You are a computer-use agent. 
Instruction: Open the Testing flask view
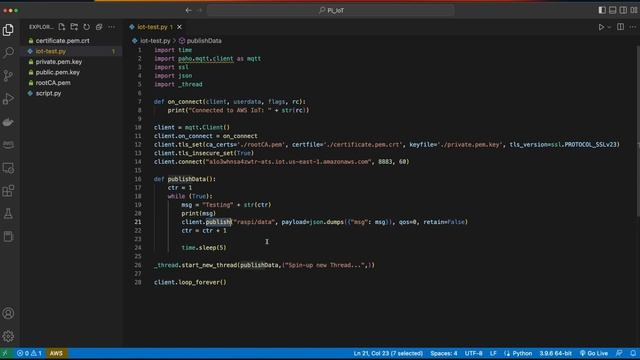(x=8, y=213)
